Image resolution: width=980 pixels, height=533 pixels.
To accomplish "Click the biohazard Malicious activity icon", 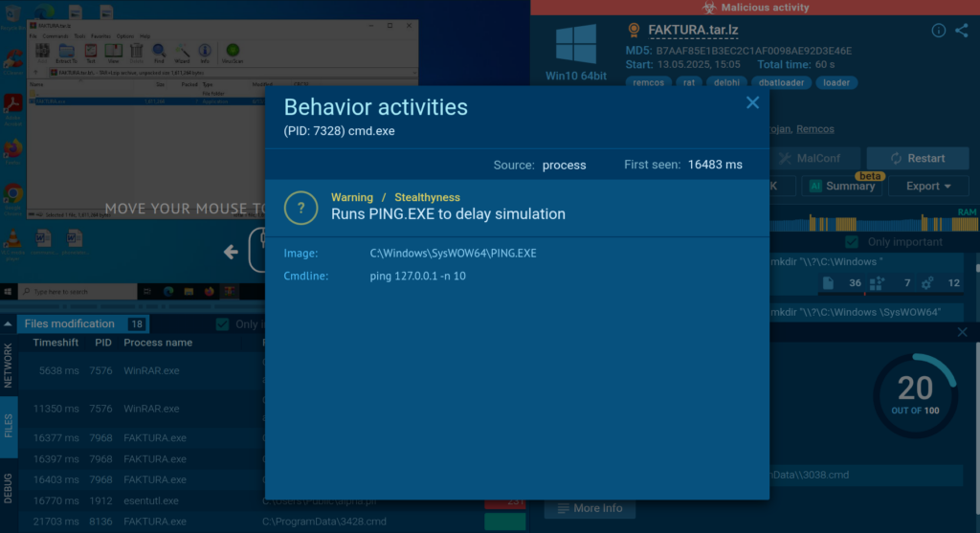I will pos(709,8).
